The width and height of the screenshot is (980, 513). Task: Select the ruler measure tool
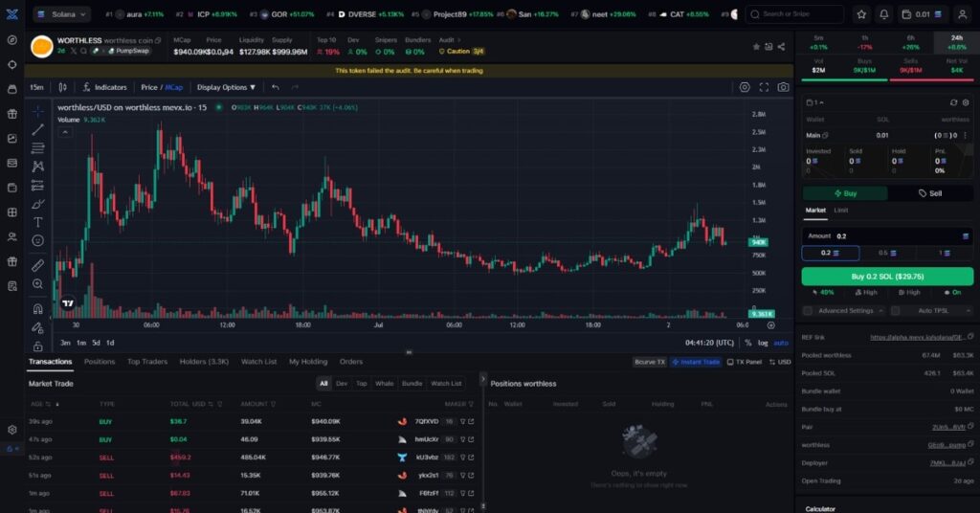(37, 265)
